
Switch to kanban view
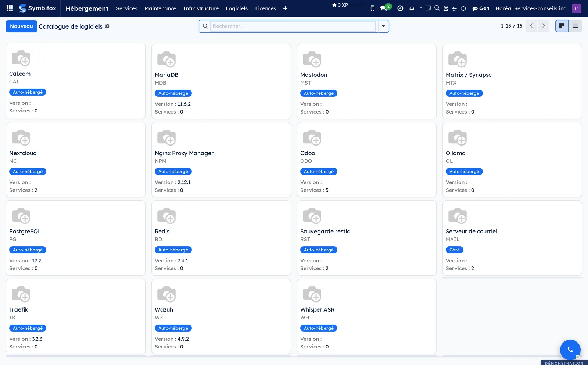click(x=562, y=26)
